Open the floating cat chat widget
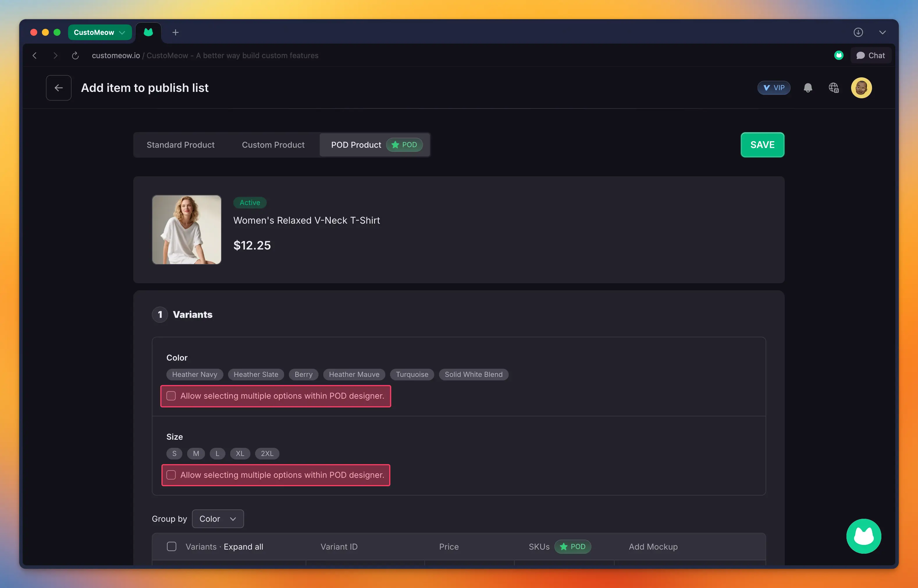 tap(863, 536)
